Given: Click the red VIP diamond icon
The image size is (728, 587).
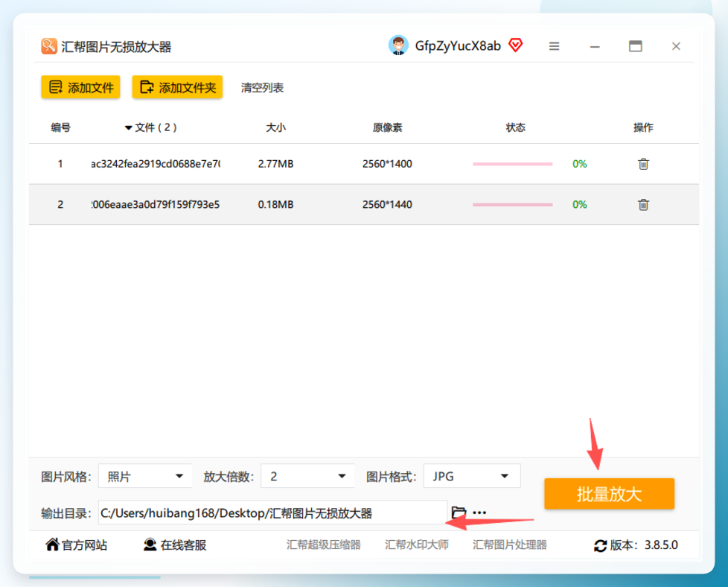Looking at the screenshot, I should tap(515, 45).
